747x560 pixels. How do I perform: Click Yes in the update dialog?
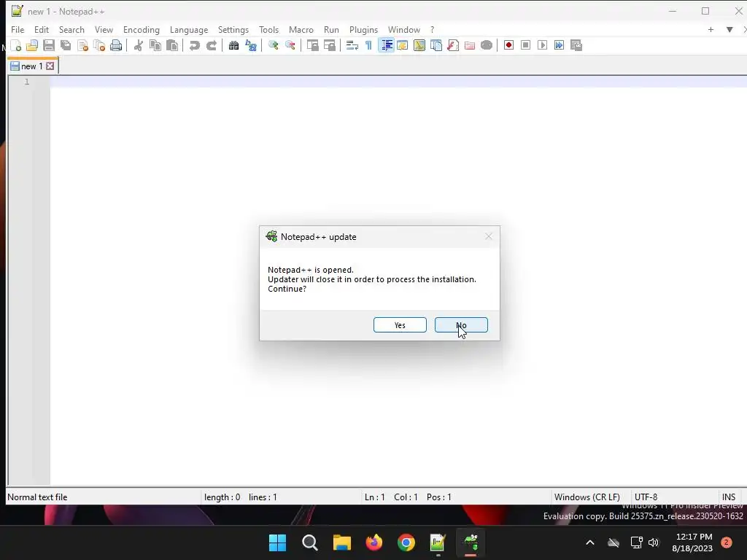click(x=400, y=325)
